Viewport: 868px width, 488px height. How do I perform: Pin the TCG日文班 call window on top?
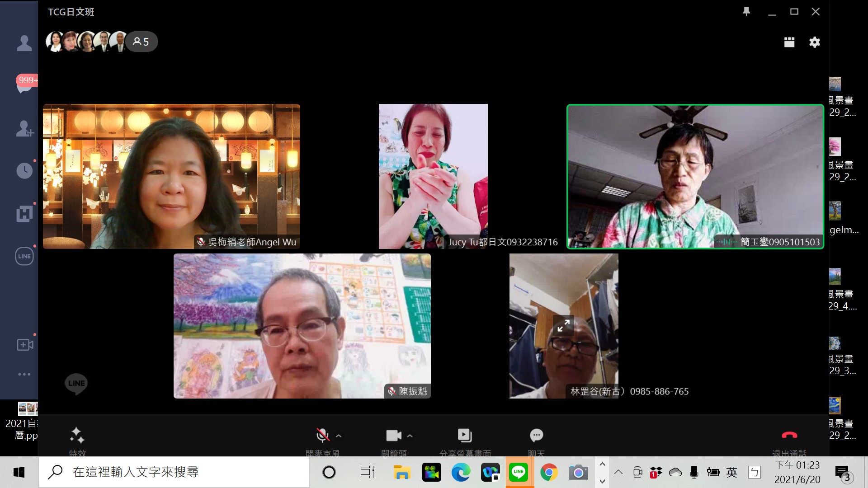[x=746, y=12]
